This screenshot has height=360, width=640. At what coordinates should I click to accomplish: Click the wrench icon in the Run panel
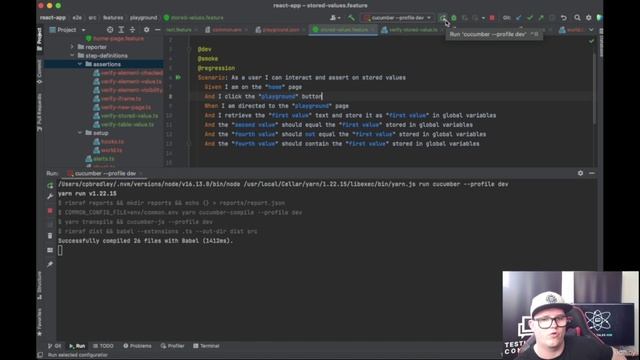click(x=50, y=196)
